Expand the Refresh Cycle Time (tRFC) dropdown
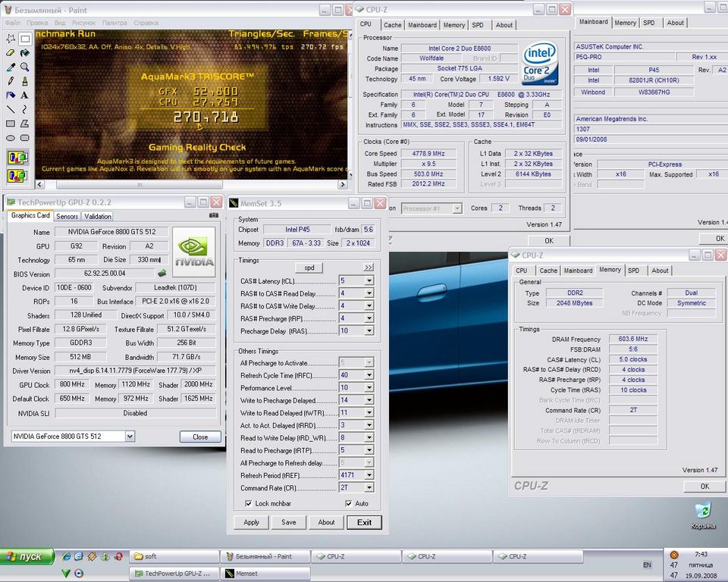 coord(369,375)
